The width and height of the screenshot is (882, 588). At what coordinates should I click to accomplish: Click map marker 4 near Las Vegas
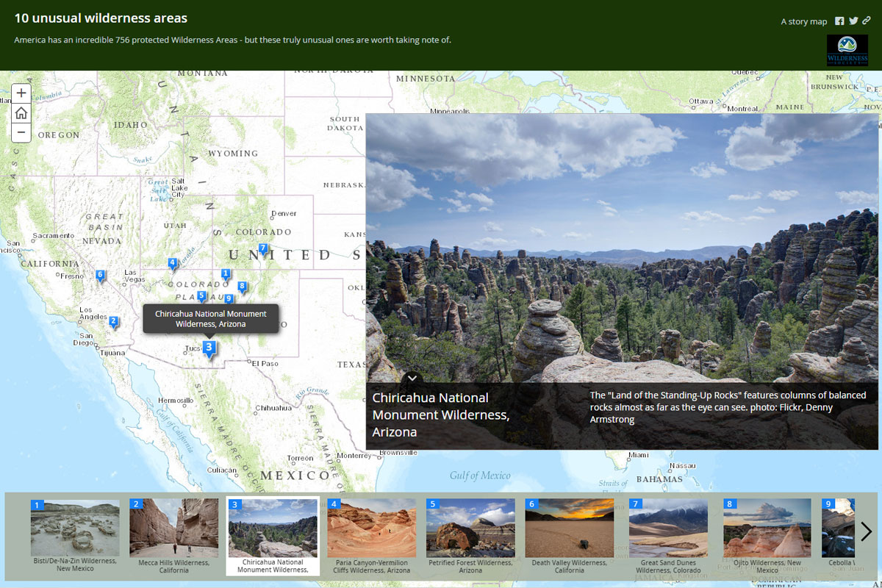click(173, 262)
